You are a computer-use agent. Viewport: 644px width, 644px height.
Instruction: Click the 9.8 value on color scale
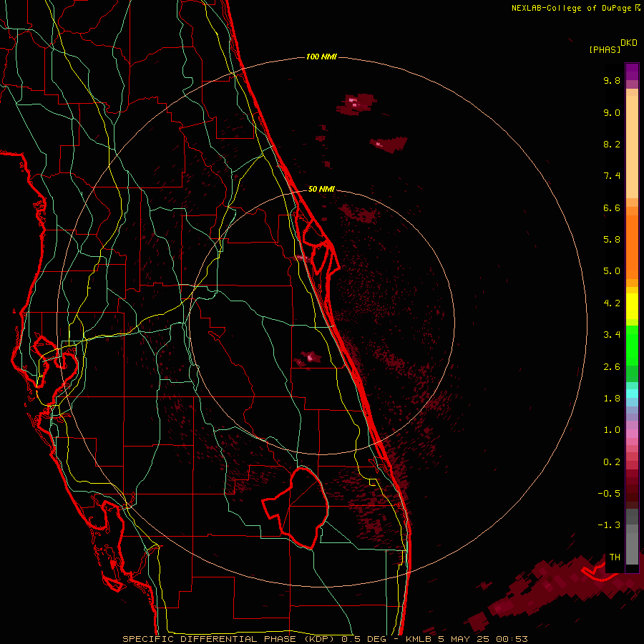pos(612,80)
